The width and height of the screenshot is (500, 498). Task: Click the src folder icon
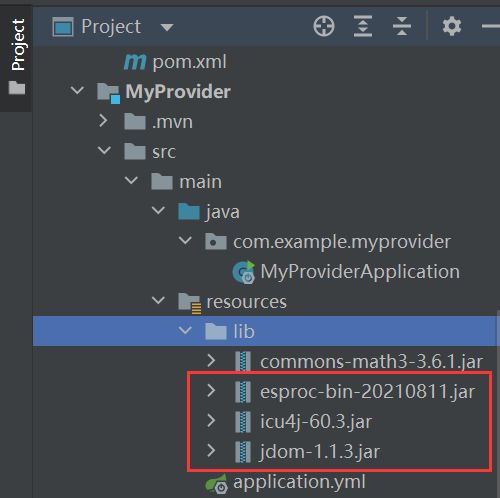click(x=135, y=151)
